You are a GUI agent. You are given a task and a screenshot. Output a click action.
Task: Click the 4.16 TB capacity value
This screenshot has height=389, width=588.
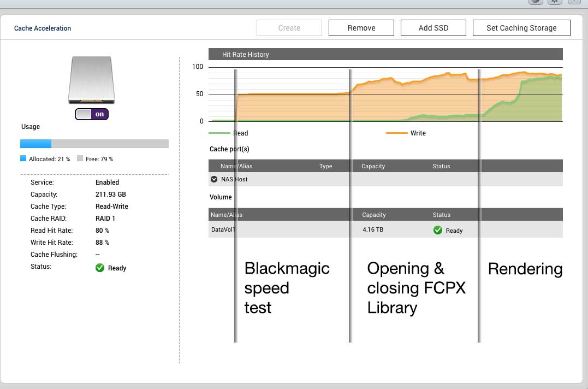click(373, 229)
